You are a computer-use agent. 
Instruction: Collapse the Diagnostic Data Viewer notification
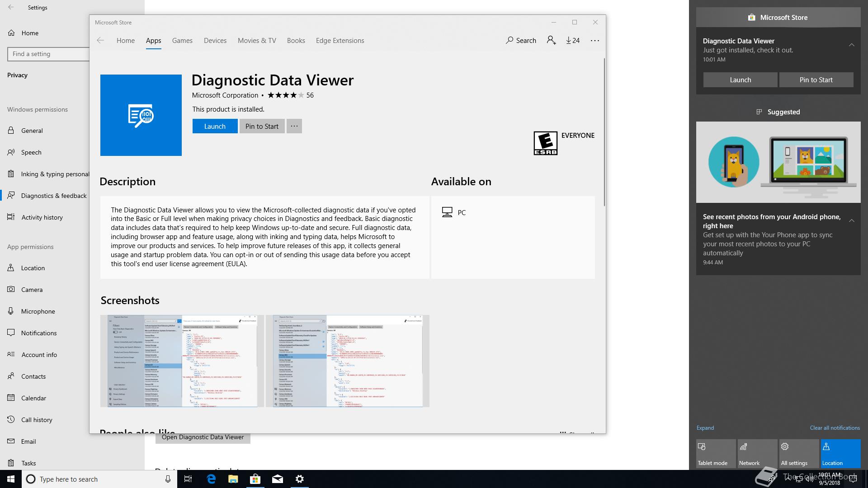pos(852,45)
